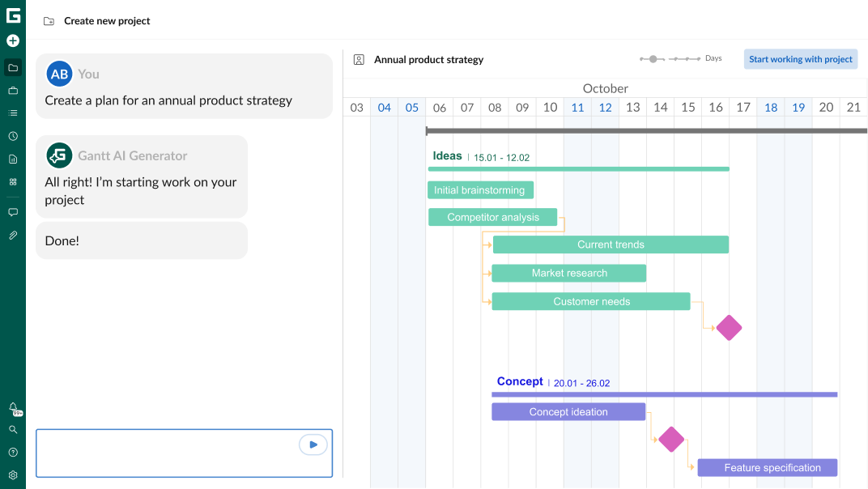
Task: Open the paperclip attachments icon
Action: pos(13,236)
